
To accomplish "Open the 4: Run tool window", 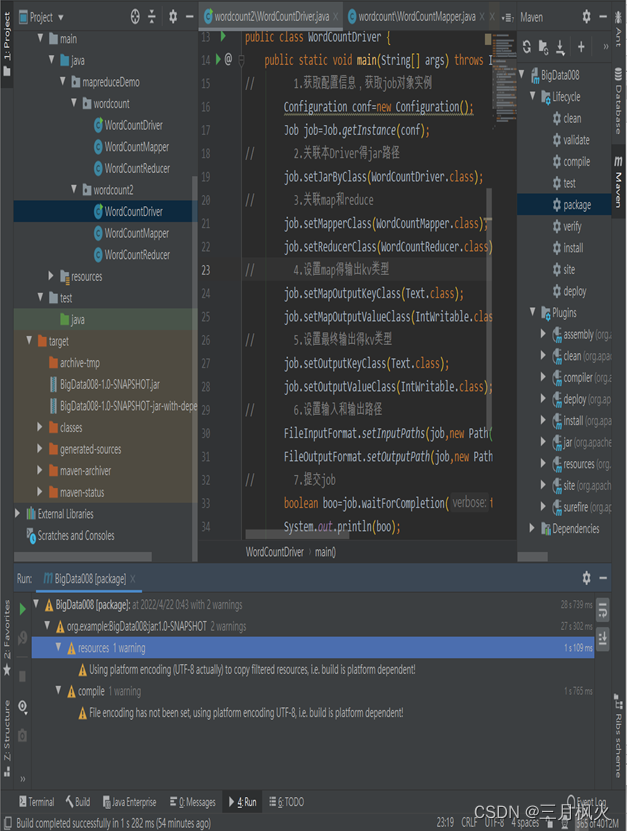I will point(243,802).
